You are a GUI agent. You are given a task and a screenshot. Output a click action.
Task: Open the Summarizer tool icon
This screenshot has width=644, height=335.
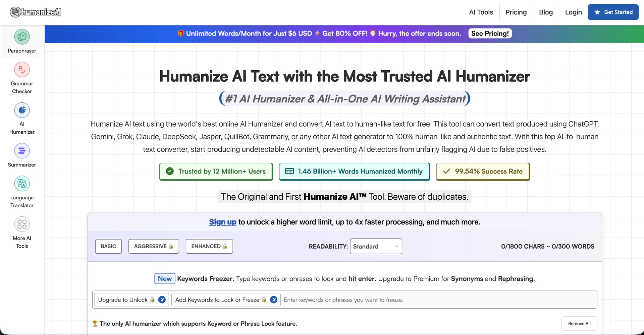[22, 151]
